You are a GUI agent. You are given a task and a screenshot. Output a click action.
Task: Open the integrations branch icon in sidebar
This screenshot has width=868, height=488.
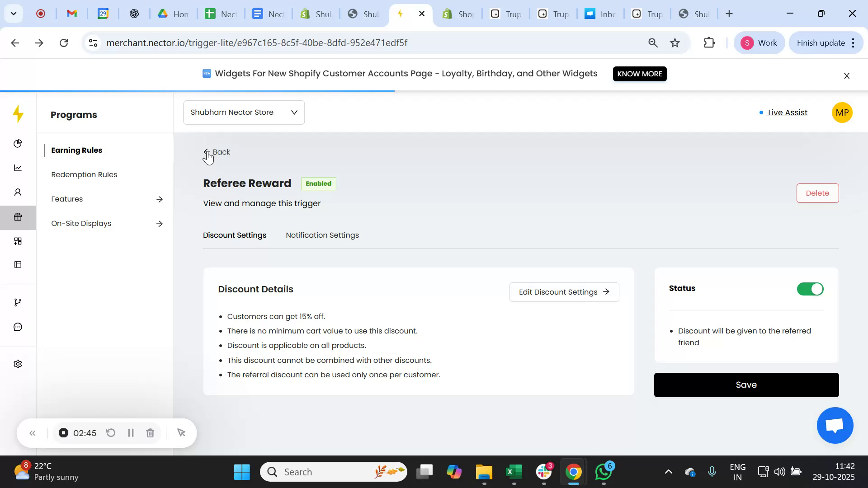[18, 302]
